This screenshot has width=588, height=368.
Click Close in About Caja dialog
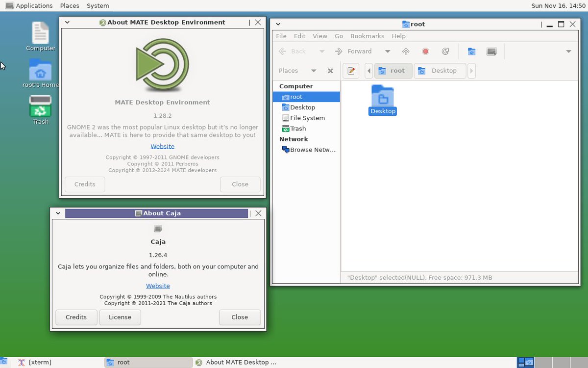point(240,317)
